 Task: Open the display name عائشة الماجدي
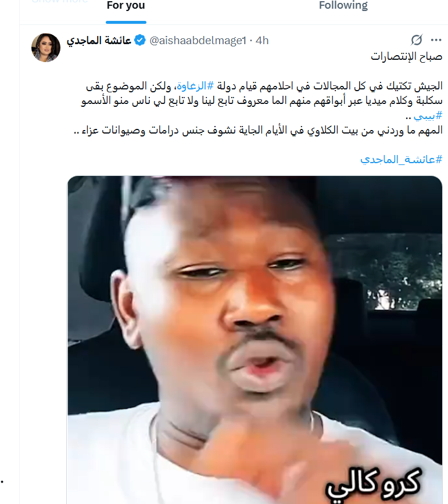(99, 41)
